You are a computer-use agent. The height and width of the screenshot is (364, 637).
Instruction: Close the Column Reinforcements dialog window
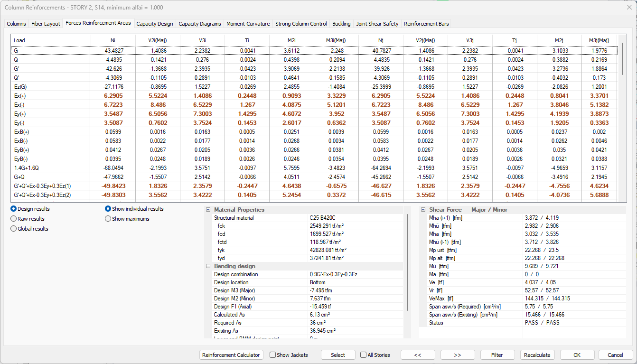tap(629, 7)
